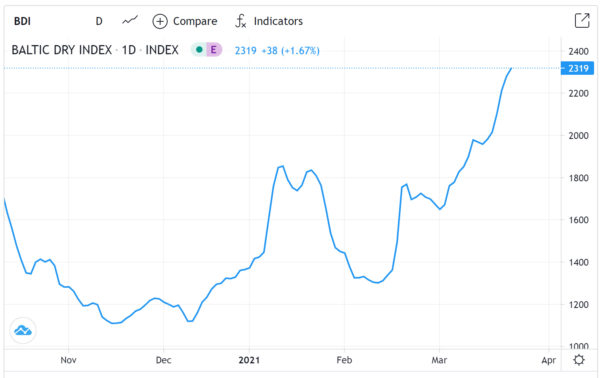
Task: Click the 1600 price axis label
Action: coord(579,220)
